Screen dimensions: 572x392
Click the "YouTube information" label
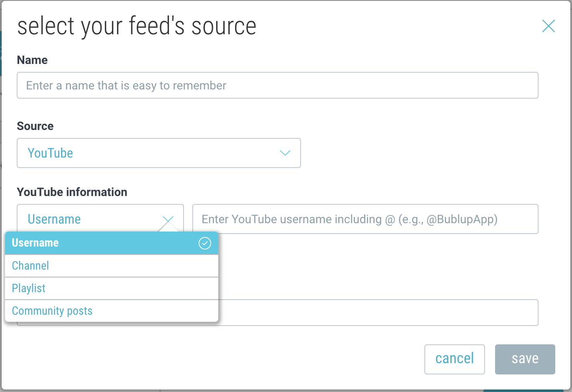coord(72,192)
